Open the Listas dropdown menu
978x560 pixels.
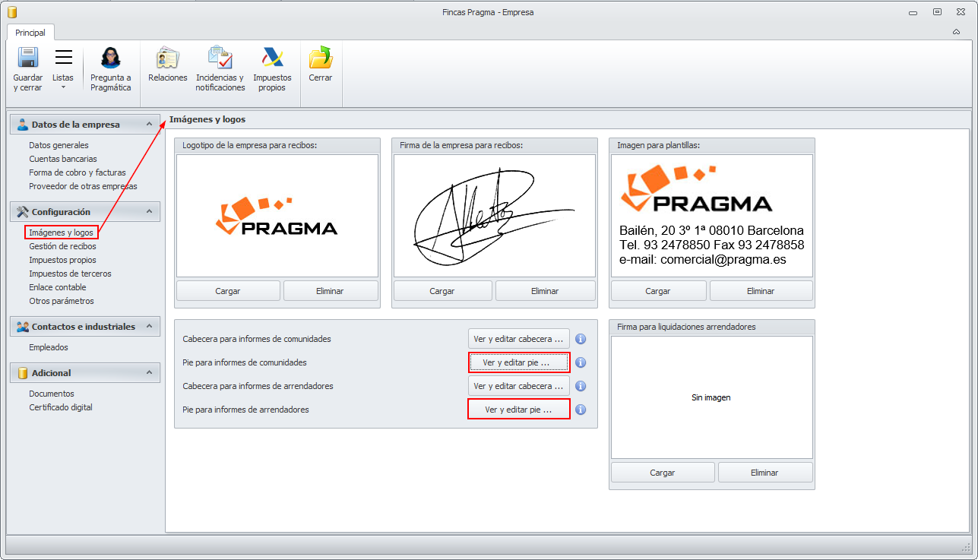[63, 69]
